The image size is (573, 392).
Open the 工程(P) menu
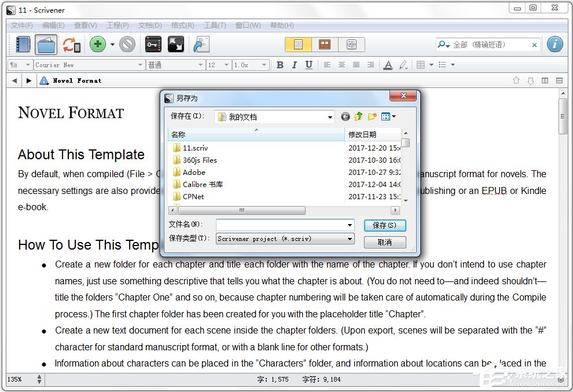click(x=117, y=25)
